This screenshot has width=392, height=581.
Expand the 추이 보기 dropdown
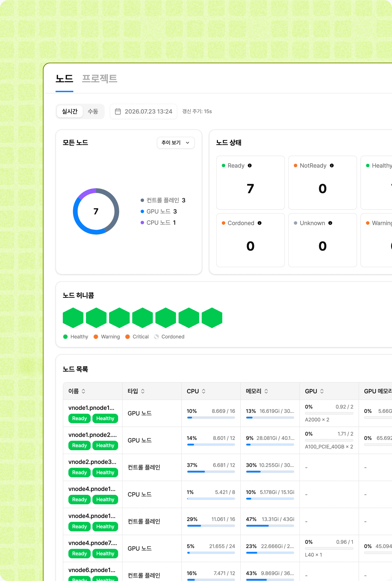175,142
